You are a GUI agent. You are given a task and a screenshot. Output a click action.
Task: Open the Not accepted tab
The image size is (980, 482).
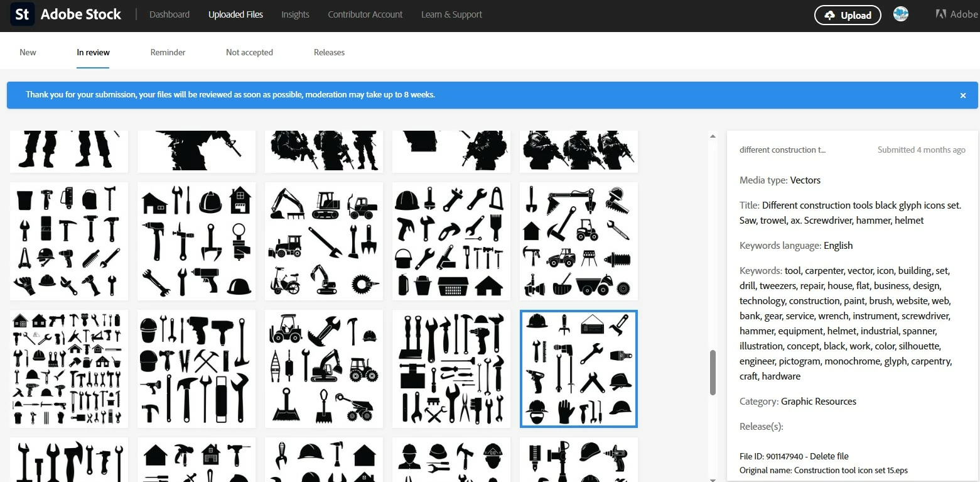point(249,52)
